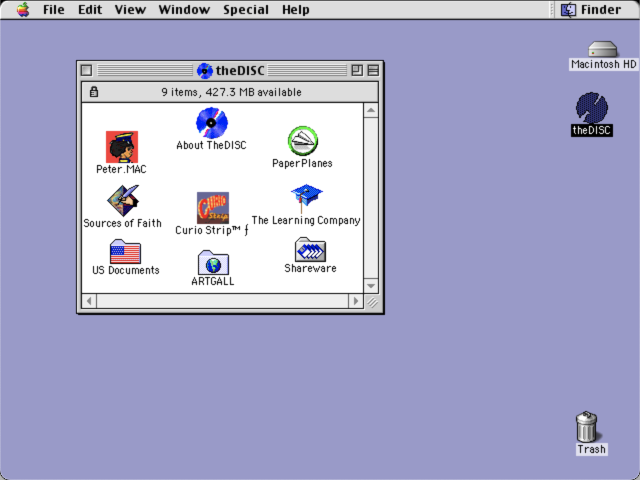Click the disc proxy icon in the title bar
The height and width of the screenshot is (480, 640).
pyautogui.click(x=204, y=71)
